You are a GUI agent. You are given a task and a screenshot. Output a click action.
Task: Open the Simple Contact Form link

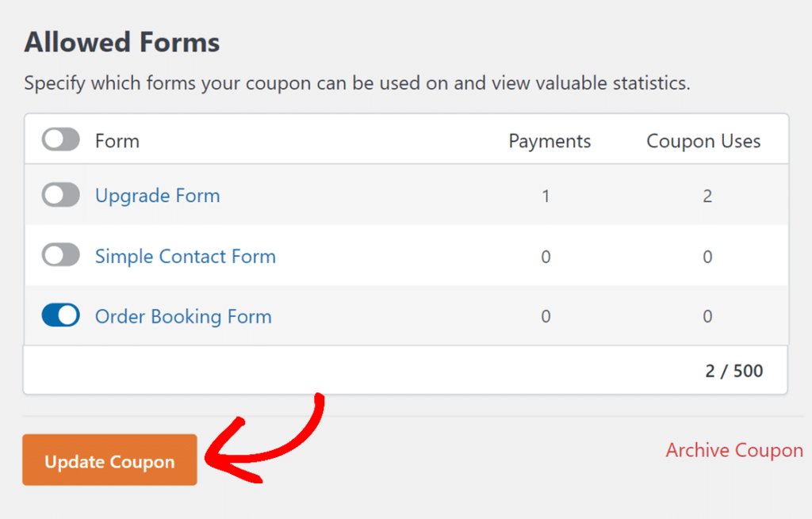(185, 256)
